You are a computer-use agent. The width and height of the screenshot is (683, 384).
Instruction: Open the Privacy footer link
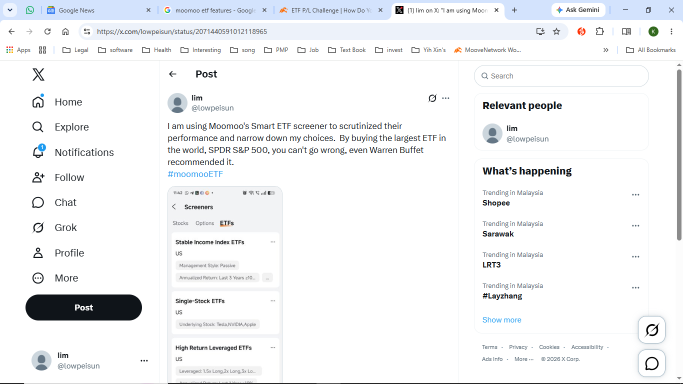point(518,347)
